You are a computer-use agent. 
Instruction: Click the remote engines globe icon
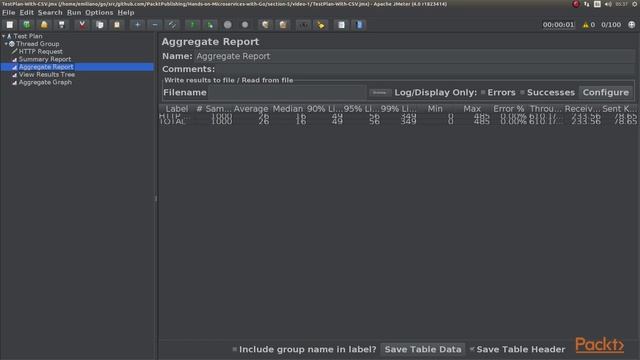(x=631, y=24)
